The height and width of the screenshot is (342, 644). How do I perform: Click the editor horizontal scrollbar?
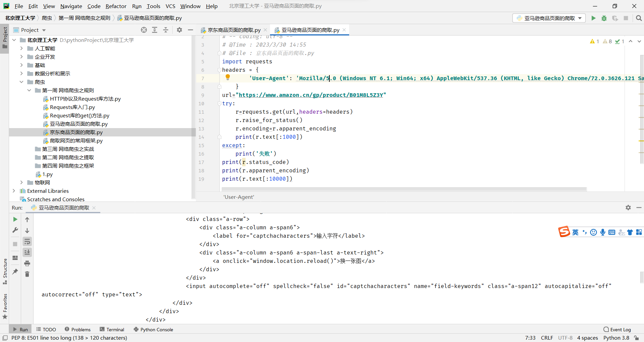404,189
